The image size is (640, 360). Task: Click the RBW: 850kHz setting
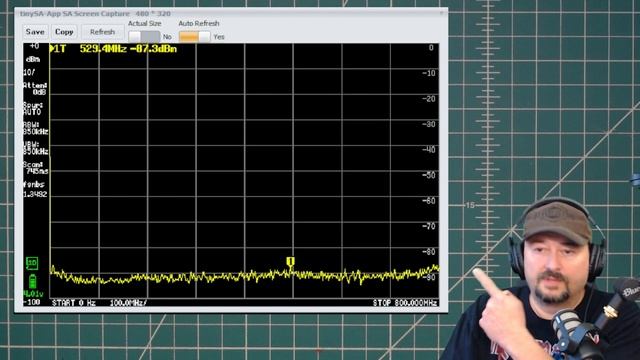(x=35, y=128)
